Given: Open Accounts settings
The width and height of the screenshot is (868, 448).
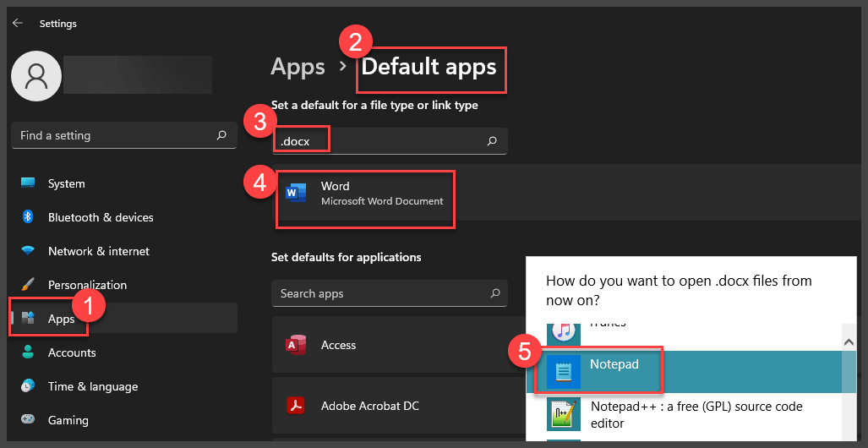Looking at the screenshot, I should click(x=124, y=352).
